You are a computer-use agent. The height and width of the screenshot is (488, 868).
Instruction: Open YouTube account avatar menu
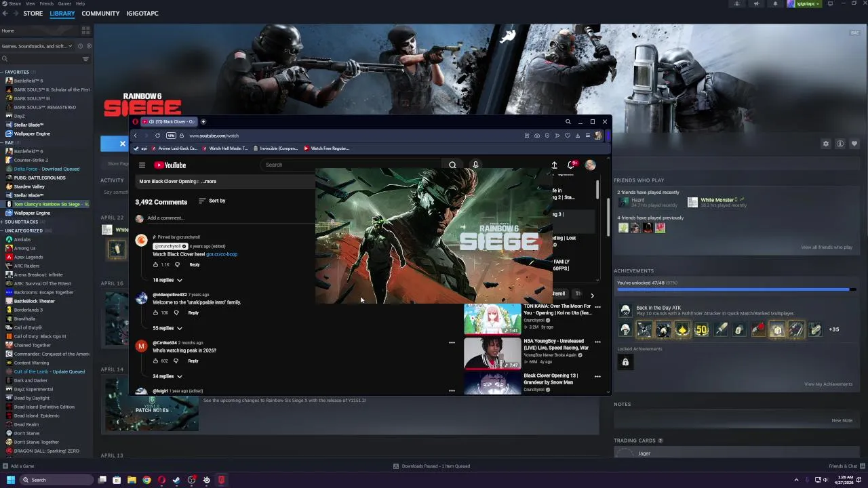[x=591, y=165]
